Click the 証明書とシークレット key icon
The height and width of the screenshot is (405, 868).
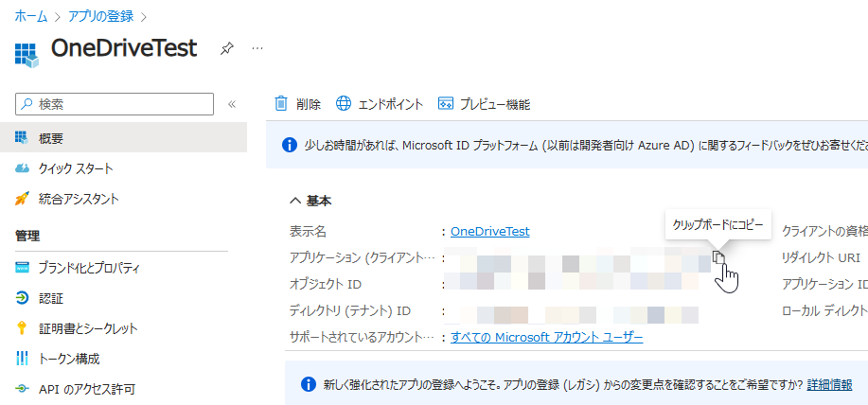22,328
